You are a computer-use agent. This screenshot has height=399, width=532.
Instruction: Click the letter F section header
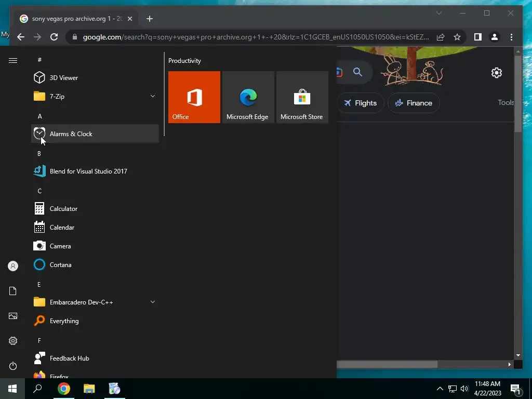(x=39, y=340)
